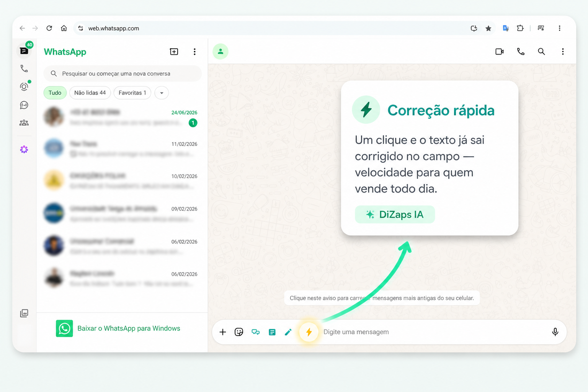Open the Communities icon in the sidebar
Screen dimensions: 588x392
24,123
